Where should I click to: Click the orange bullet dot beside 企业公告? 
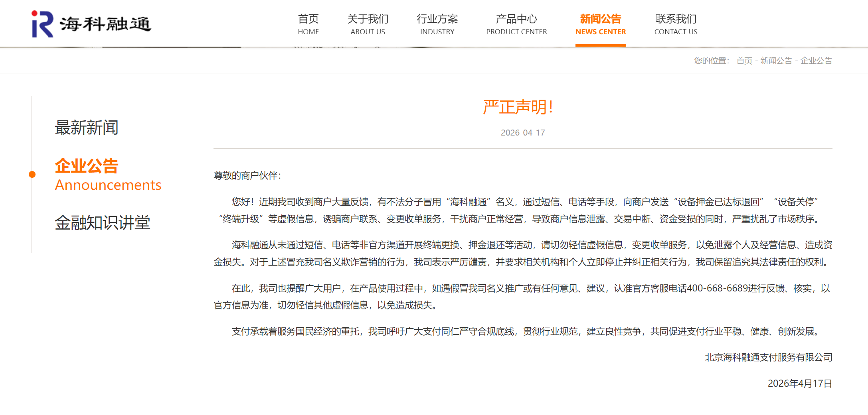click(x=32, y=174)
